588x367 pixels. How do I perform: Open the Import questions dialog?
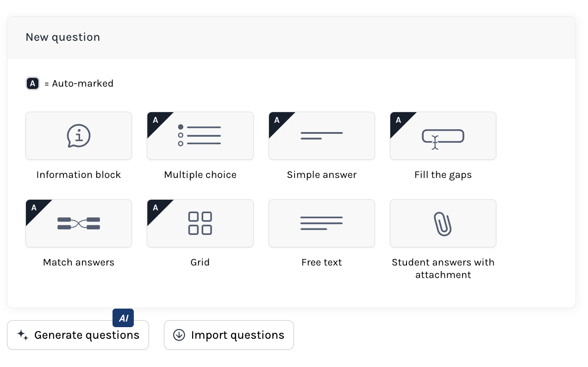point(229,335)
